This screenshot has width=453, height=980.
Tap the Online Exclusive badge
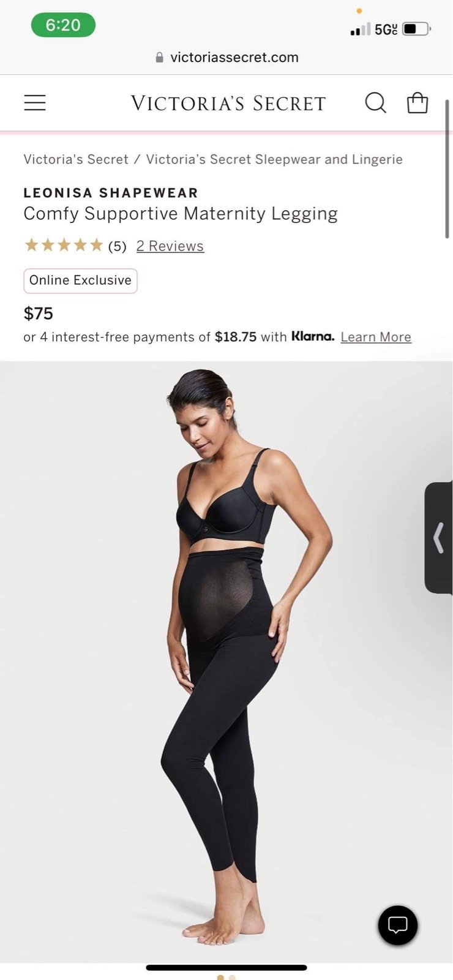(80, 281)
